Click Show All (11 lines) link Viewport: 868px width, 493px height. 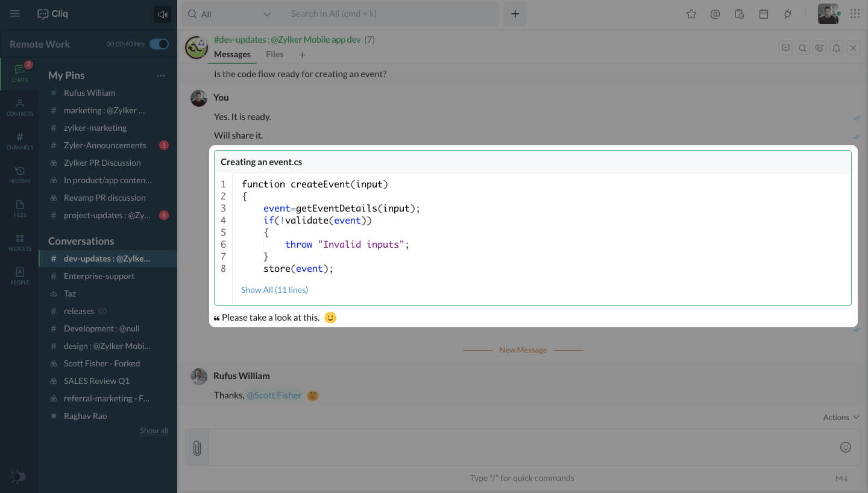click(274, 290)
